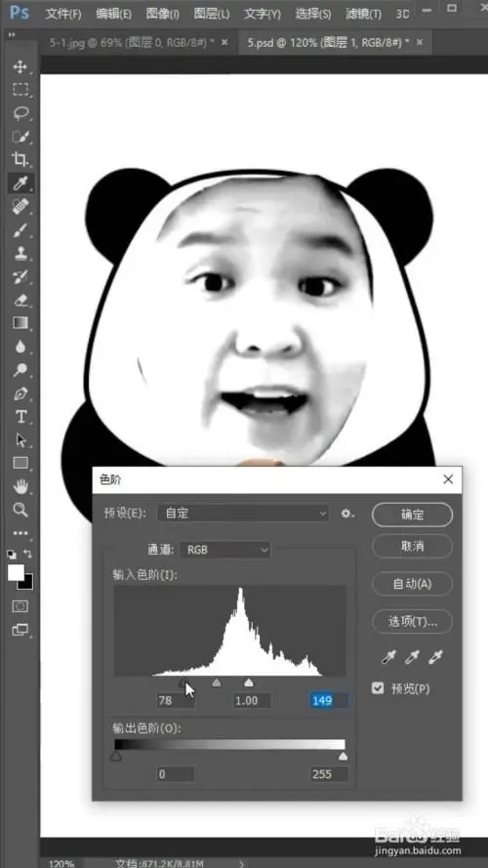Select the Zoom tool

pos(20,510)
